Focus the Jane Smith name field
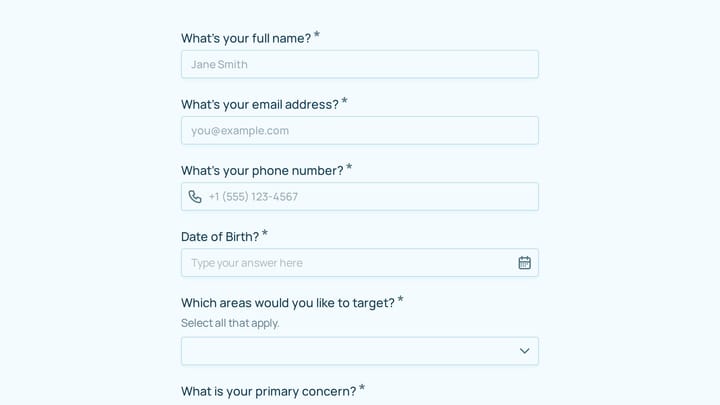The image size is (720, 405). coord(360,64)
